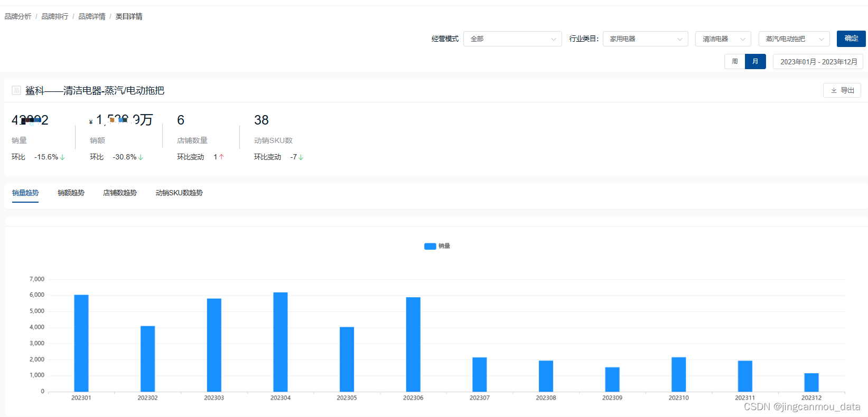Click the up arrow beside 店铺数量 change 1

pos(221,157)
